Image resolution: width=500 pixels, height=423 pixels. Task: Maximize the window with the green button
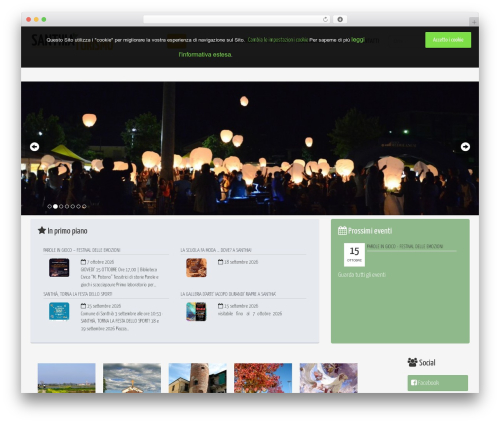tap(44, 19)
